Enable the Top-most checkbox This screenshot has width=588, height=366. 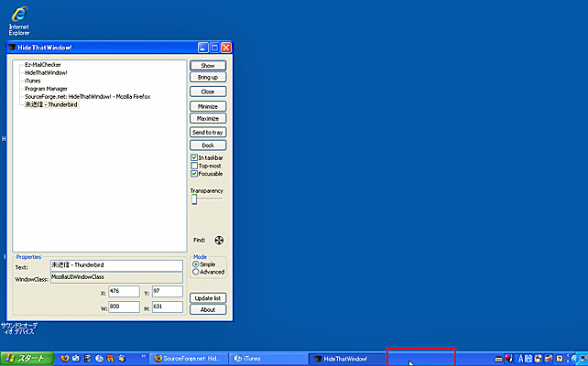[x=194, y=166]
